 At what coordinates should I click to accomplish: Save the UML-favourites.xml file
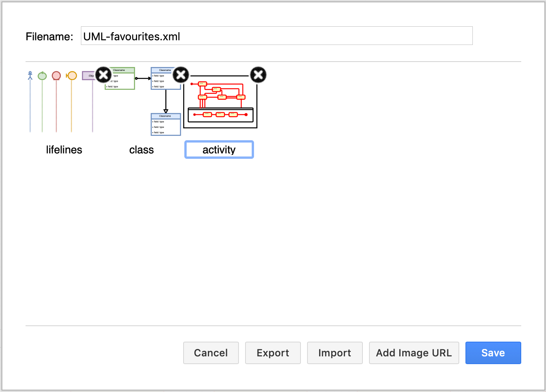click(x=493, y=353)
